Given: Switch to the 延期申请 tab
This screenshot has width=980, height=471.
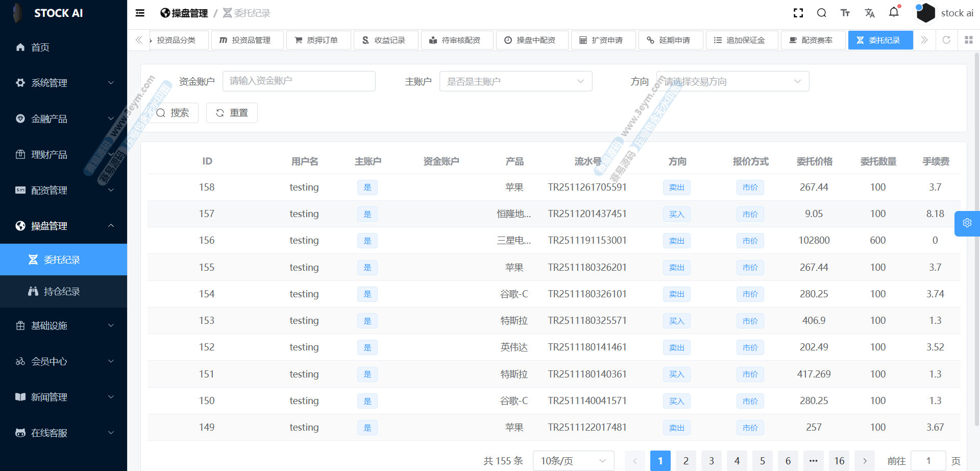Looking at the screenshot, I should pos(670,40).
